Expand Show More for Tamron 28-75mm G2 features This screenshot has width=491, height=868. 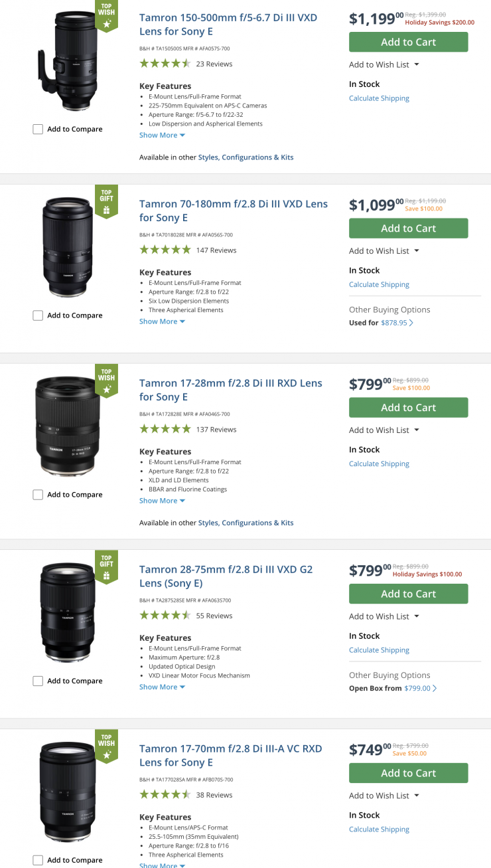[162, 687]
